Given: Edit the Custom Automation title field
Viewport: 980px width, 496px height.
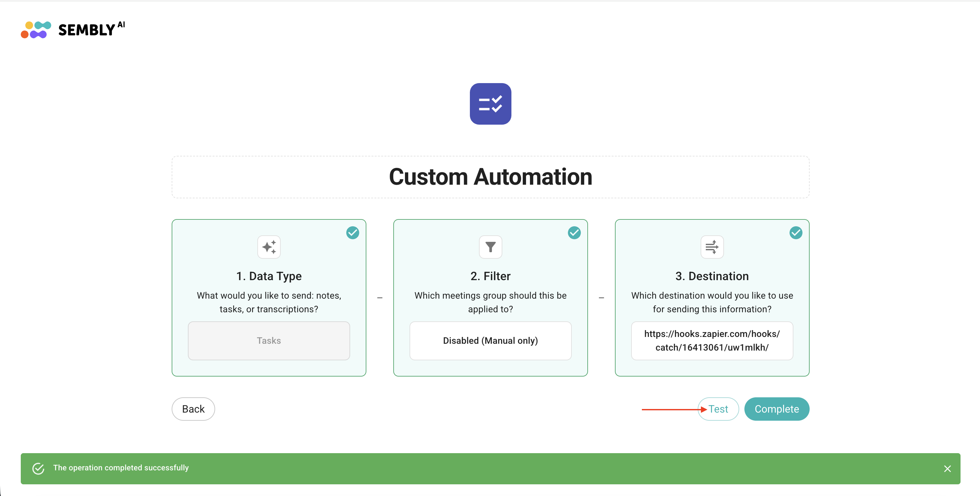Looking at the screenshot, I should pos(490,177).
